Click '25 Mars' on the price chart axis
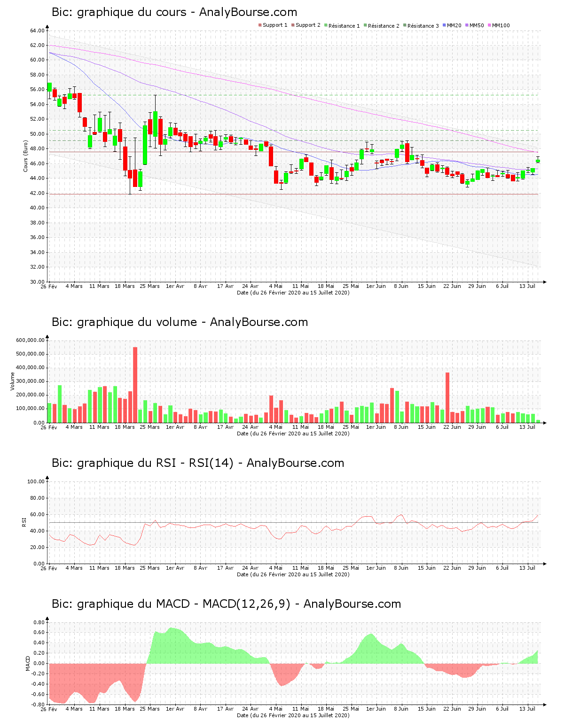 [150, 286]
